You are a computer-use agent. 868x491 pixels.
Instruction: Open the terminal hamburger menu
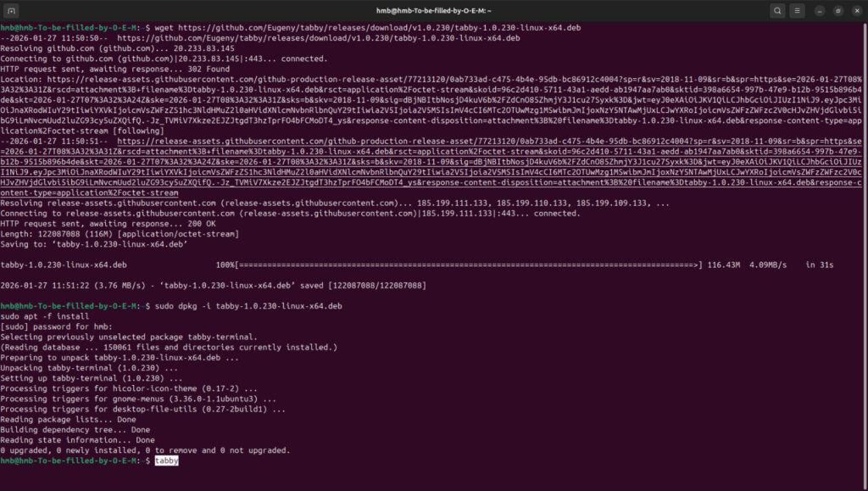point(800,10)
